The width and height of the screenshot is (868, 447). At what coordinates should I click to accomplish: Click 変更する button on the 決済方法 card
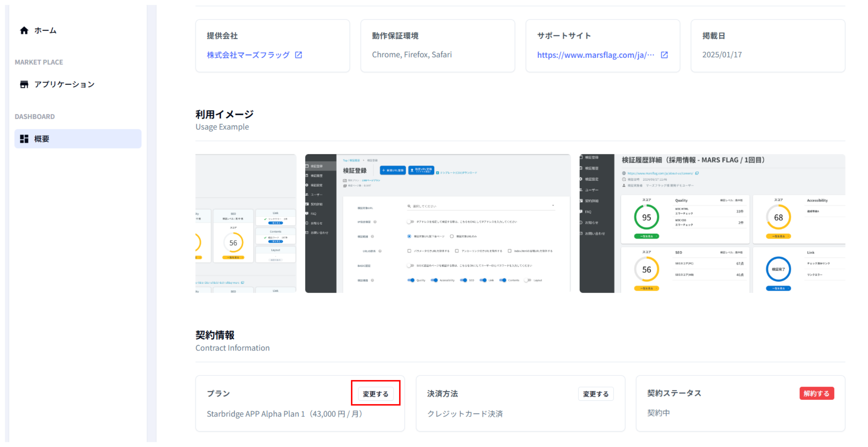coord(595,394)
